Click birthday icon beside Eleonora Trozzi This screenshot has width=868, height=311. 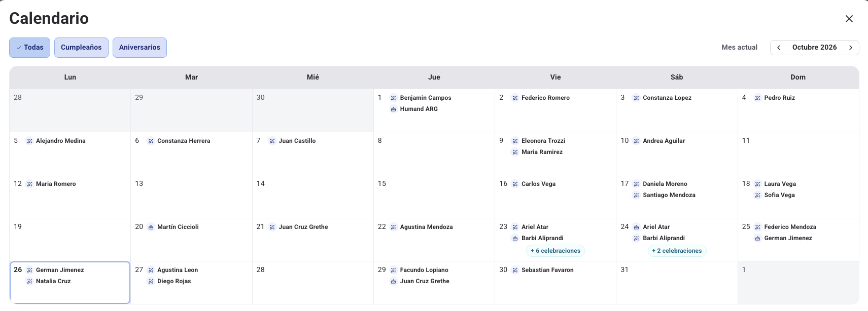pyautogui.click(x=515, y=141)
